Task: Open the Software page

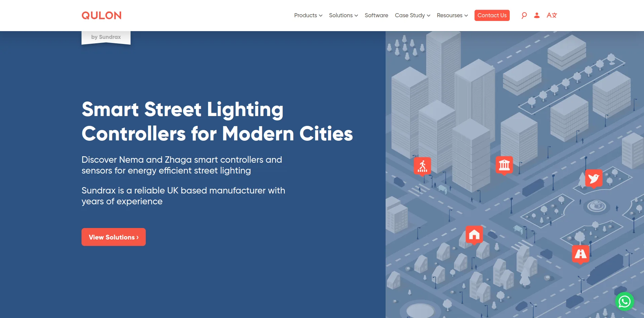Action: coord(376,16)
